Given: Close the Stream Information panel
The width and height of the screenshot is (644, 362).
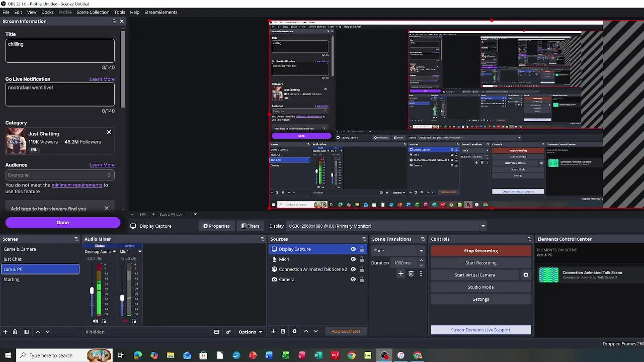Looking at the screenshot, I should tap(122, 21).
